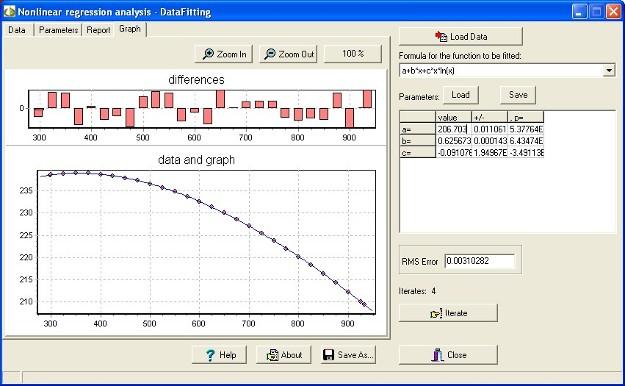Click the About button's icon
This screenshot has height=386, width=625.
pos(273,355)
